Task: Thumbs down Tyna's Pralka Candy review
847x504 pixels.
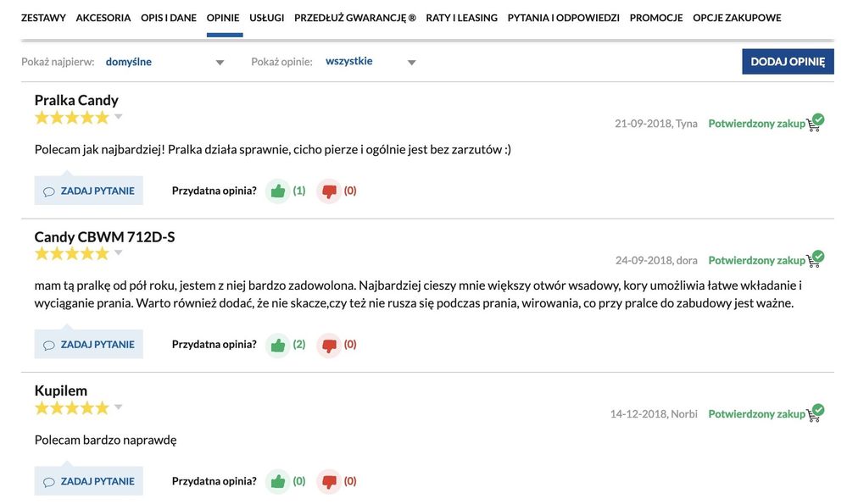Action: click(328, 191)
